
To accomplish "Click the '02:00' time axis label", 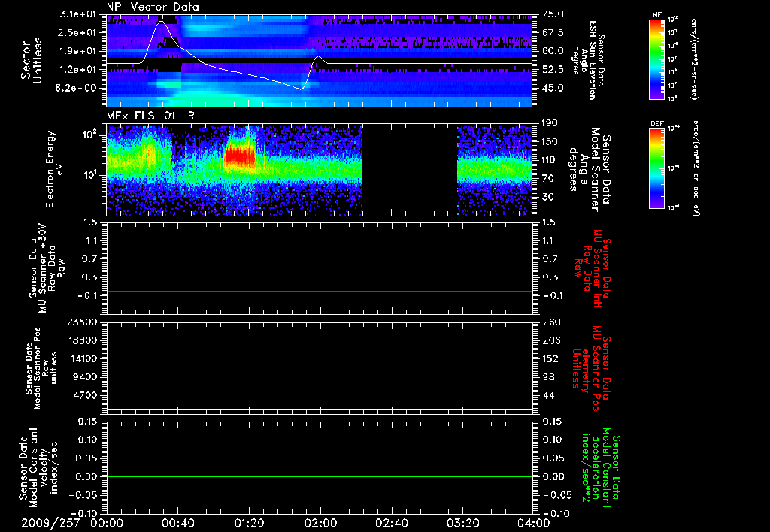I will click(x=320, y=523).
